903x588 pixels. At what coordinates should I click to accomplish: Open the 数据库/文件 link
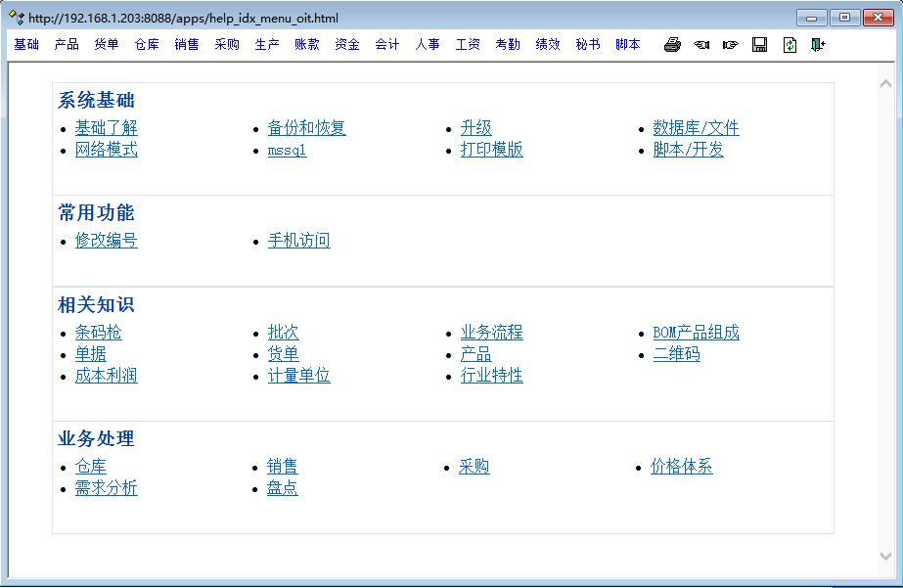click(696, 128)
